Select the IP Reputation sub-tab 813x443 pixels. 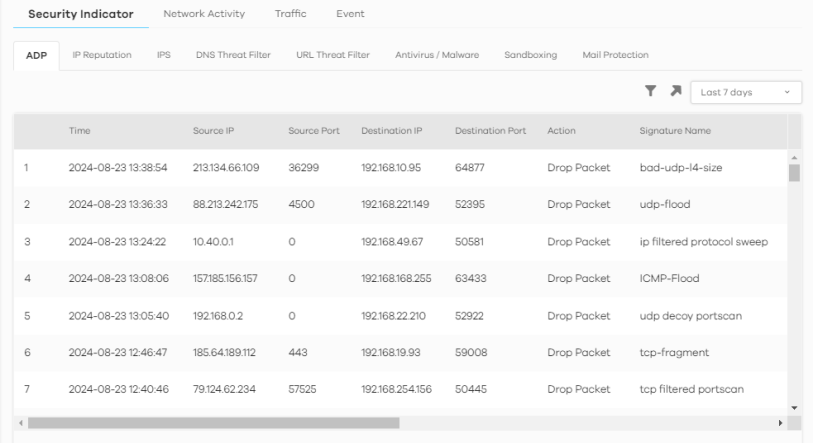pos(102,54)
